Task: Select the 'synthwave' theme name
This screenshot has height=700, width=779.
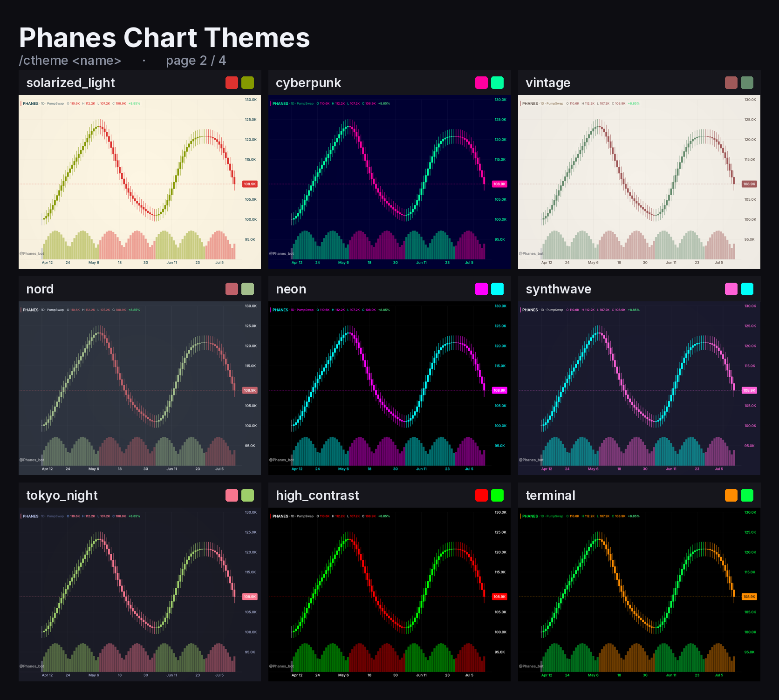Action: tap(559, 289)
